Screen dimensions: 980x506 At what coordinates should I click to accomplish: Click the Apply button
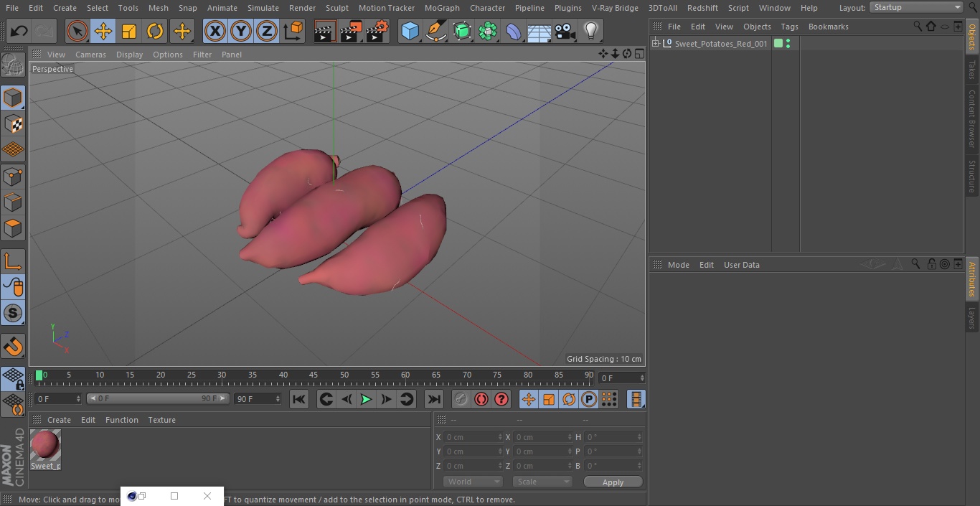613,482
